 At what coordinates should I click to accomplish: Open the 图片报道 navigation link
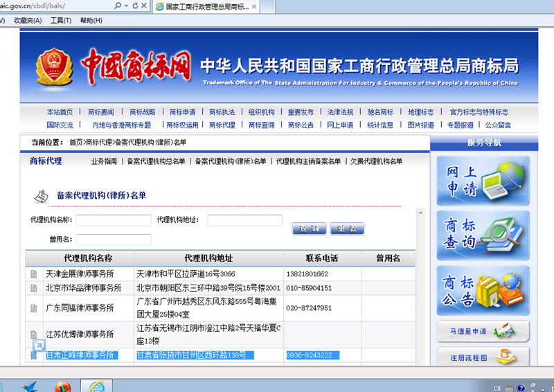[x=420, y=125]
